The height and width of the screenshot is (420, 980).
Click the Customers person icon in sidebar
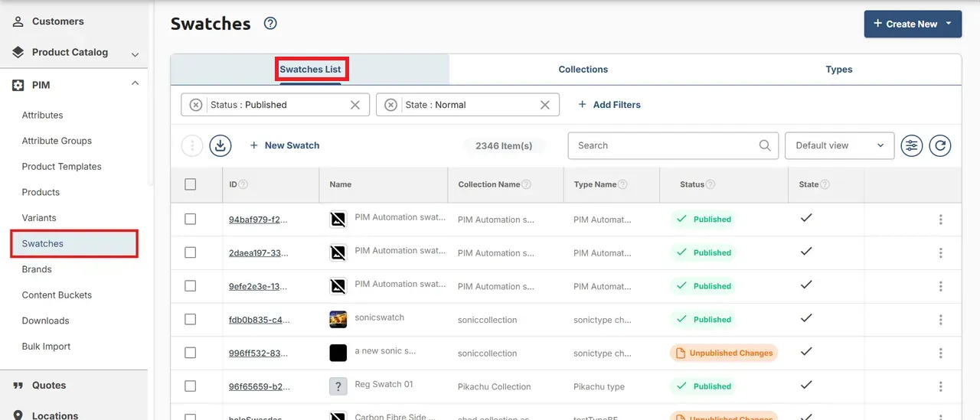pyautogui.click(x=18, y=21)
